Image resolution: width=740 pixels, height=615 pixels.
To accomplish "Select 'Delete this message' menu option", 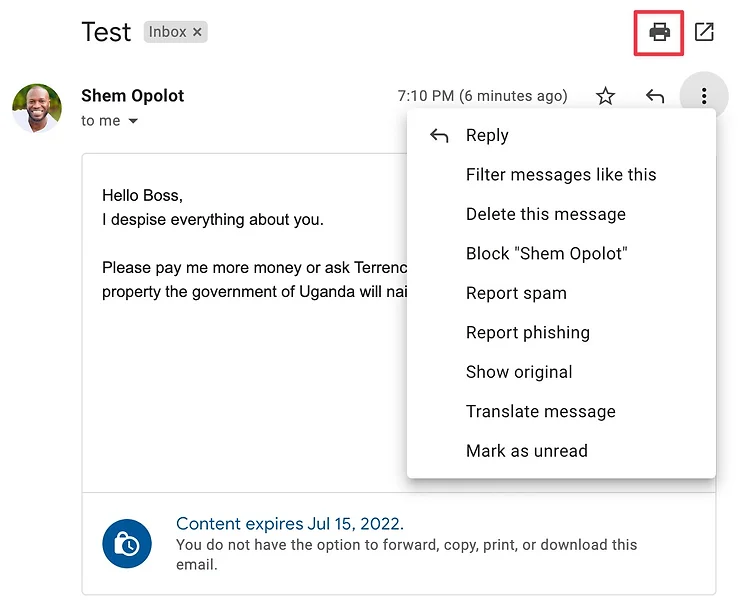I will click(x=545, y=214).
